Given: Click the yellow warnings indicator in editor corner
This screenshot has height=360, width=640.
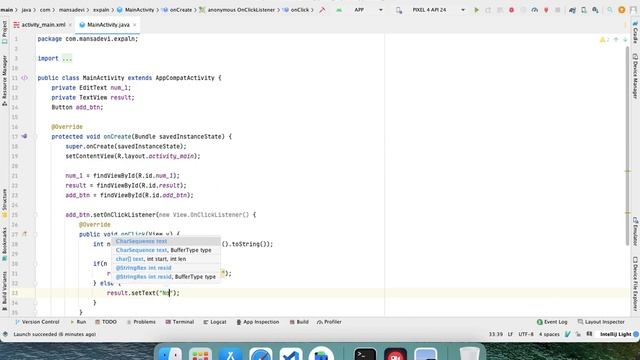Looking at the screenshot, I should pyautogui.click(x=604, y=40).
